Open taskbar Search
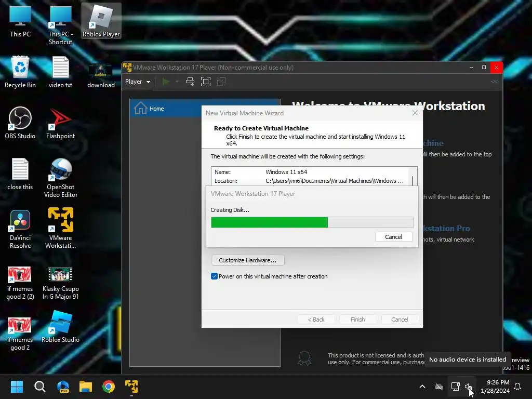Screen dimensions: 532x399 tap(39, 387)
